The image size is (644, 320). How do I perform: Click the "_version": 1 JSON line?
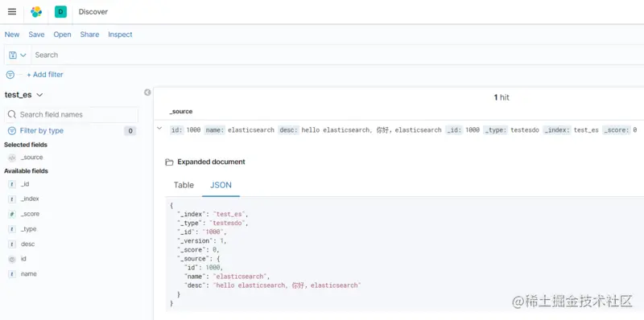(202, 241)
